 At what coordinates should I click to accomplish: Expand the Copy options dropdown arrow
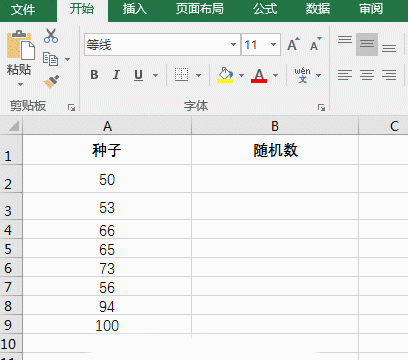point(67,60)
